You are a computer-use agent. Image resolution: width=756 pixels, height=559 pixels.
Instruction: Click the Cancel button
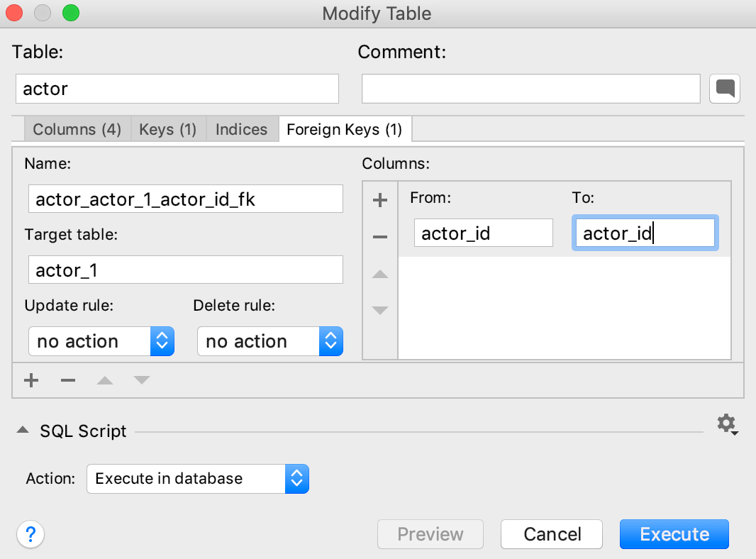pyautogui.click(x=552, y=534)
